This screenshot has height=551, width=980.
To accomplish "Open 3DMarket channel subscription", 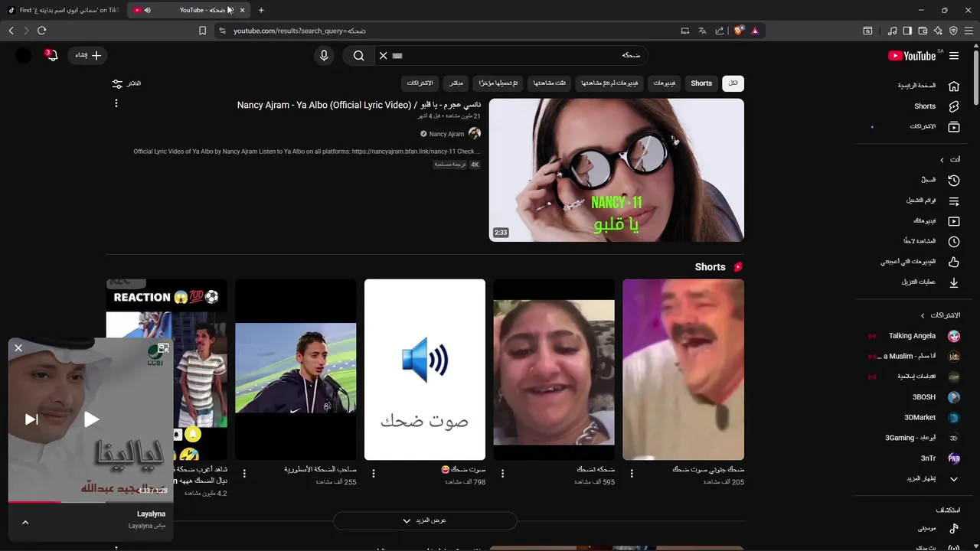I will pos(920,418).
